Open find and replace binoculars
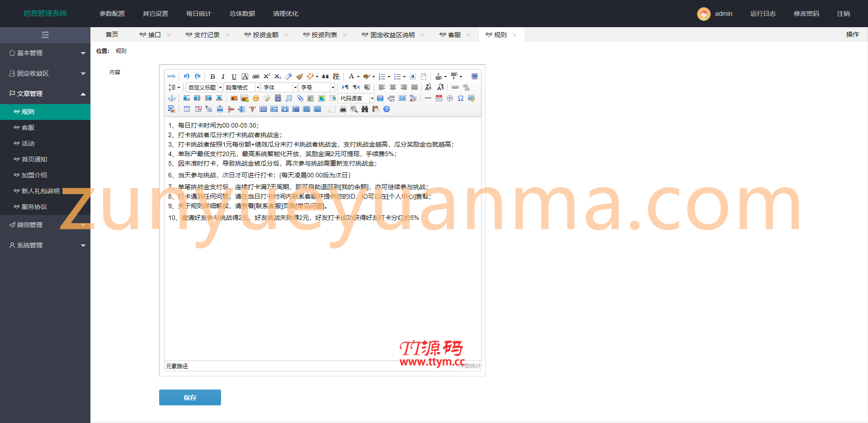Image resolution: width=868 pixels, height=423 pixels. click(x=365, y=109)
